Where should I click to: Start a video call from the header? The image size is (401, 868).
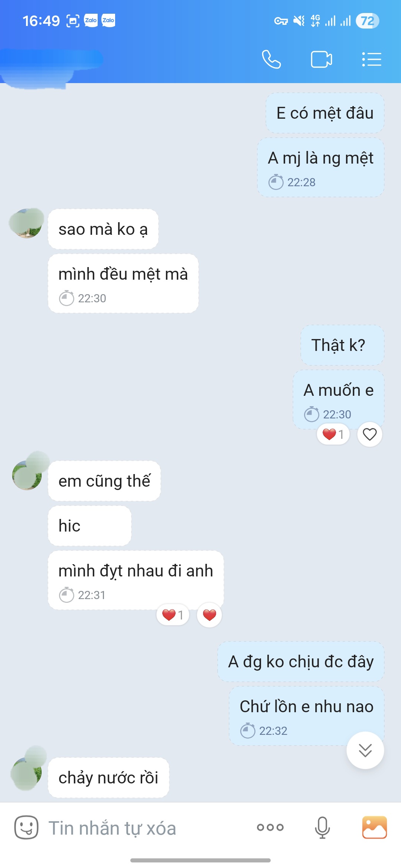(x=321, y=59)
